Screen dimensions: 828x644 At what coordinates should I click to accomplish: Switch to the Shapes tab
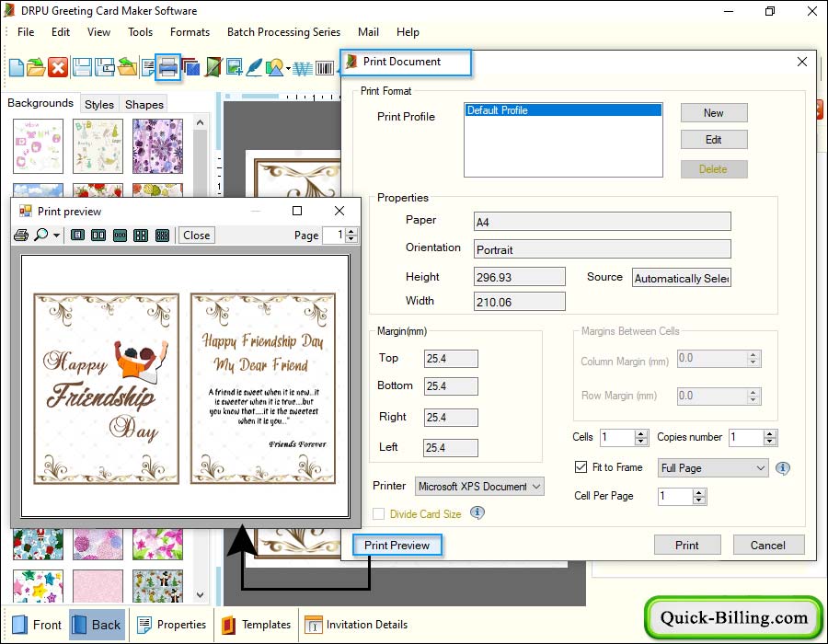click(144, 105)
